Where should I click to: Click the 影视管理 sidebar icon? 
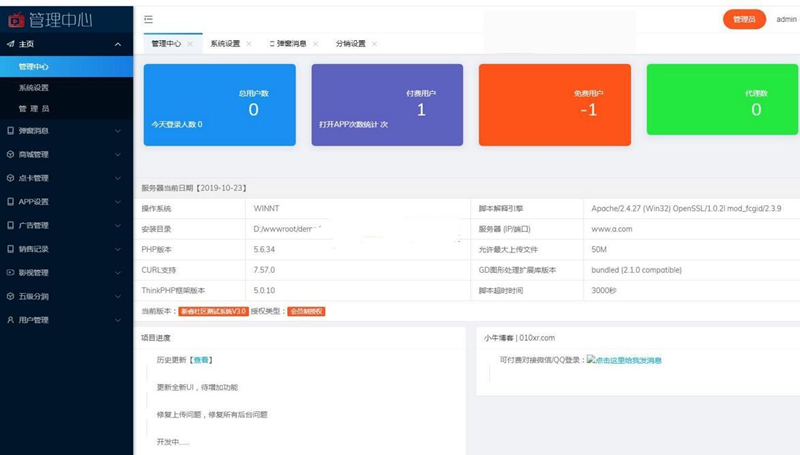click(10, 273)
